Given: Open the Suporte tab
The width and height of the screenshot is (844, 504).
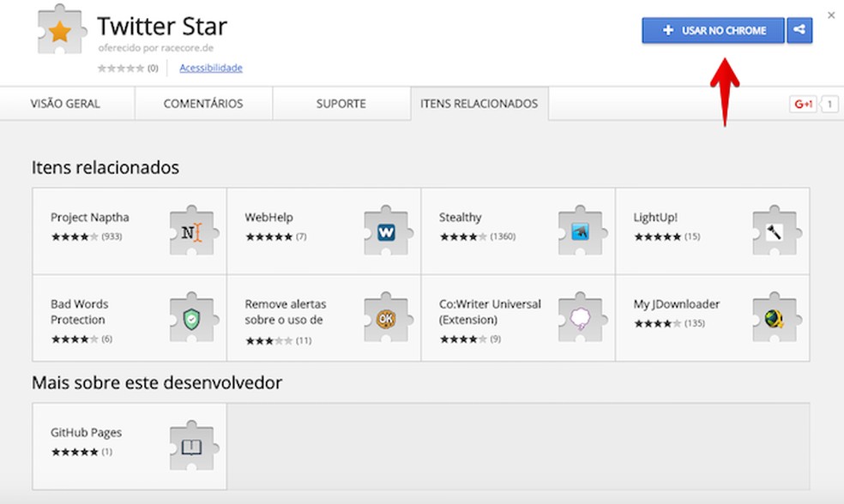Looking at the screenshot, I should click(341, 103).
